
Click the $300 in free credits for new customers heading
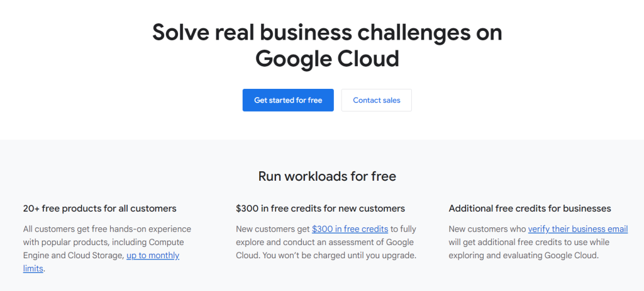pos(320,208)
